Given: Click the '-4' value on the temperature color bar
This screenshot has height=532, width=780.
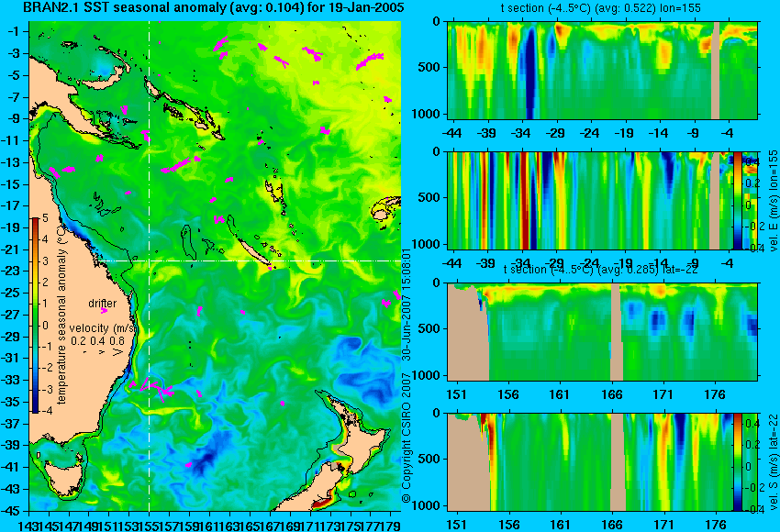Looking at the screenshot, I should click(44, 411).
